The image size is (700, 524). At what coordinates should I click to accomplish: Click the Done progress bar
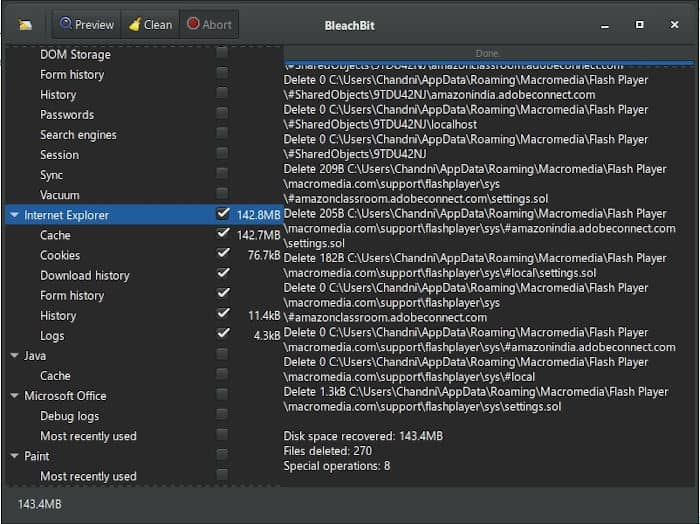488,54
